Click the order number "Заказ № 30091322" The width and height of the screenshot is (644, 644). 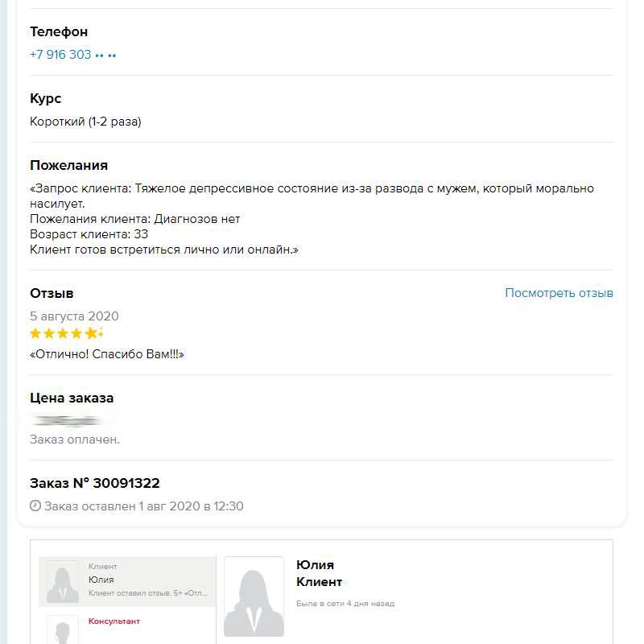(x=95, y=483)
